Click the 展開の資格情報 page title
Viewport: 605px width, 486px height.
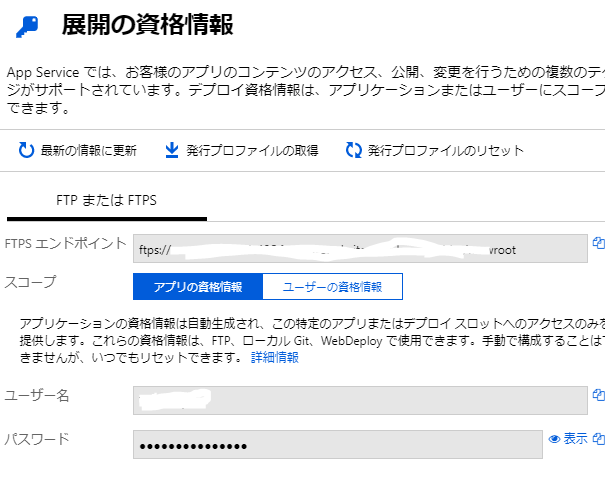[147, 25]
